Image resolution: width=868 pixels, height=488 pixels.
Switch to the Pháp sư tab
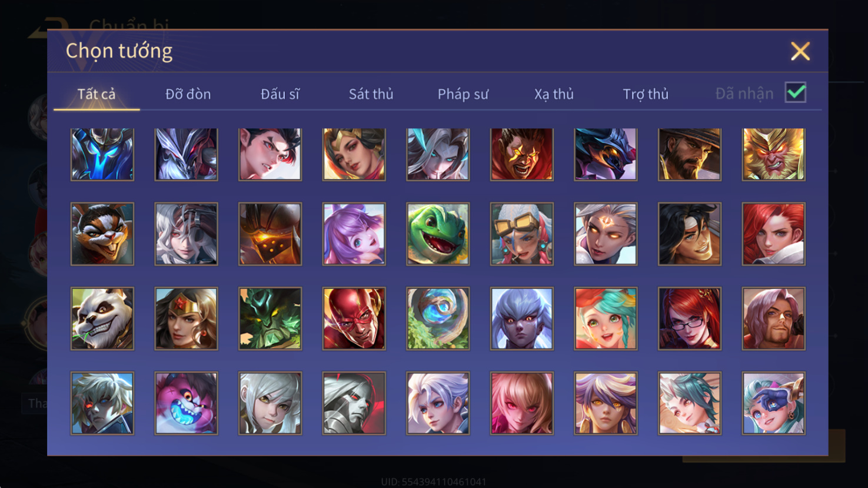pyautogui.click(x=463, y=94)
